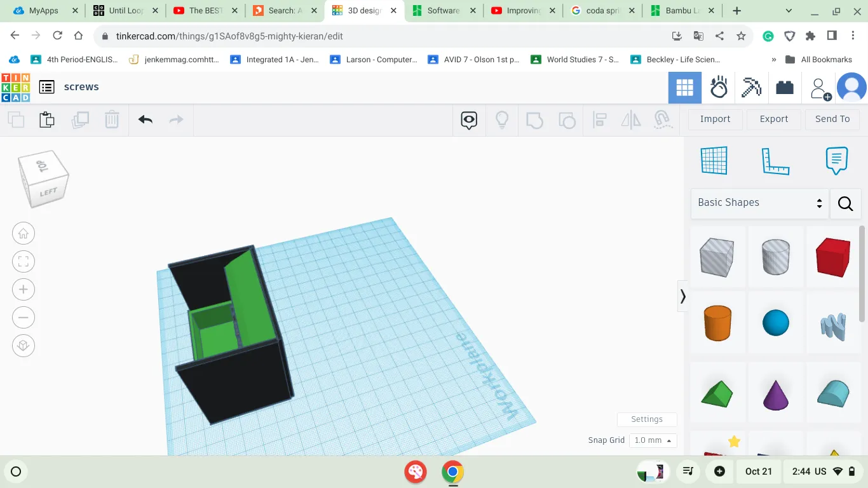Select the Mirror tool
Viewport: 868px width, 488px height.
(631, 119)
